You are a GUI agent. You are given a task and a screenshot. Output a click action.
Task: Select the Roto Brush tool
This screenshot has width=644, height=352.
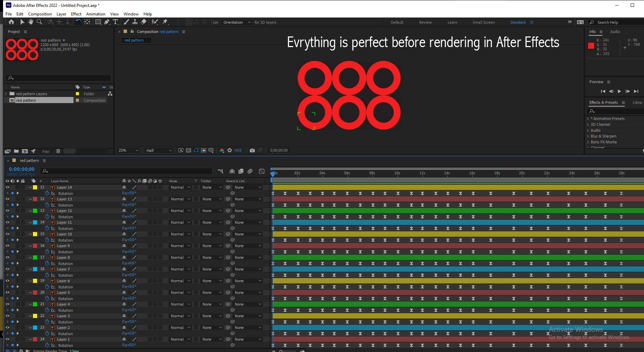155,22
